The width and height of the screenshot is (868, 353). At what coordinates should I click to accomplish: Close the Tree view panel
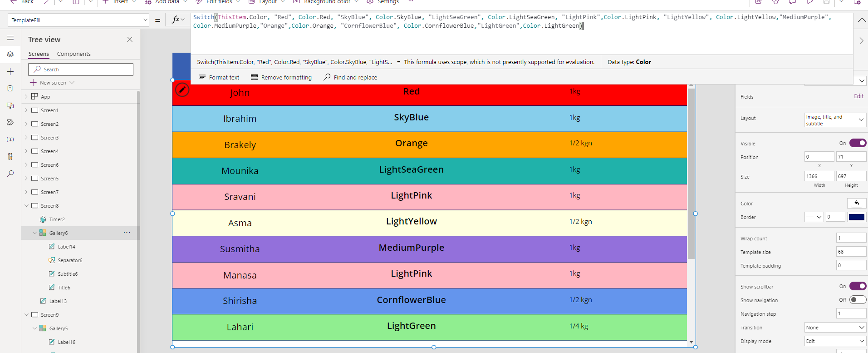130,40
